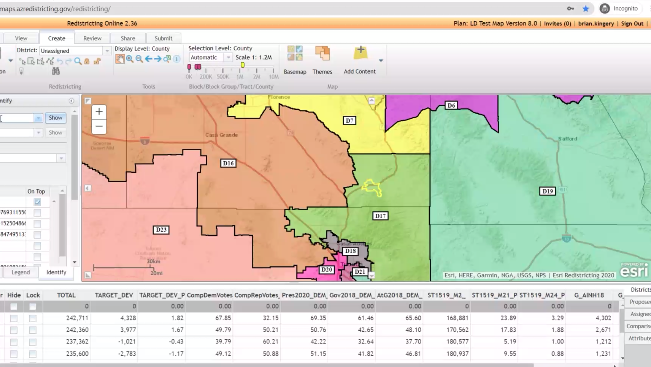The image size is (651, 367).
Task: Switch to the Review tab
Action: [x=92, y=38]
